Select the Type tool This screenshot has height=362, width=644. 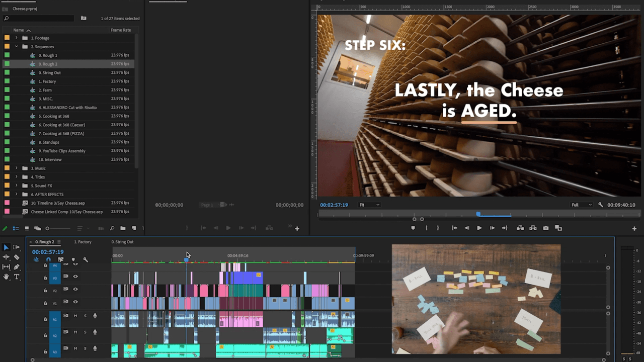click(x=17, y=277)
